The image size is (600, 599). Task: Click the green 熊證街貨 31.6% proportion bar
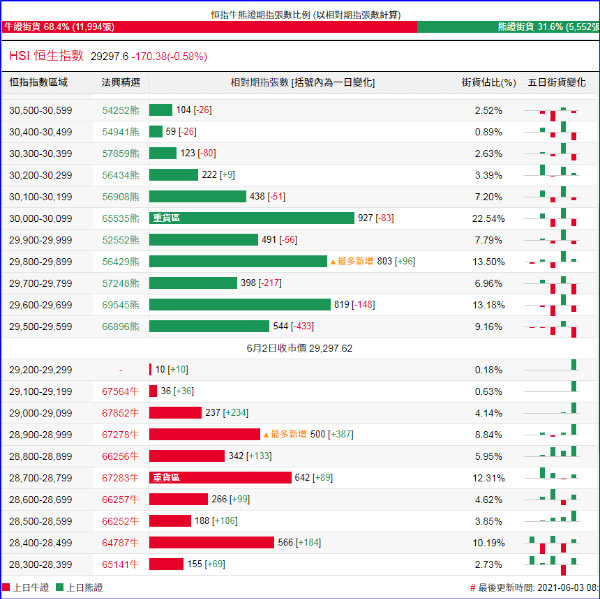coord(508,27)
